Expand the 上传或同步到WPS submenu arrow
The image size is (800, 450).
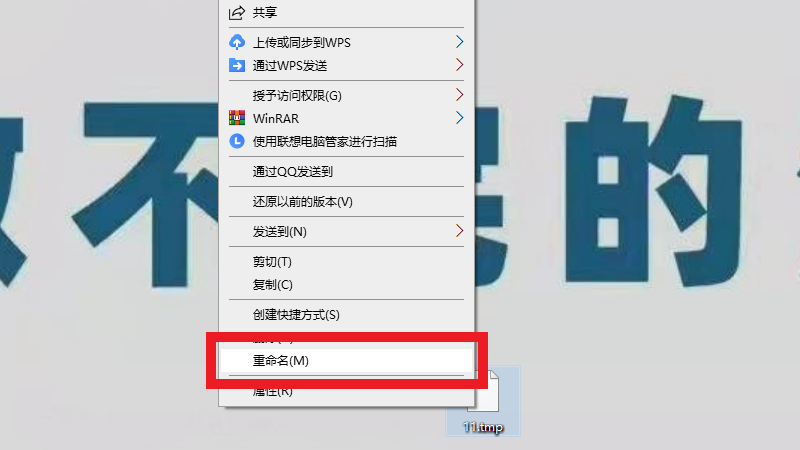pos(459,42)
